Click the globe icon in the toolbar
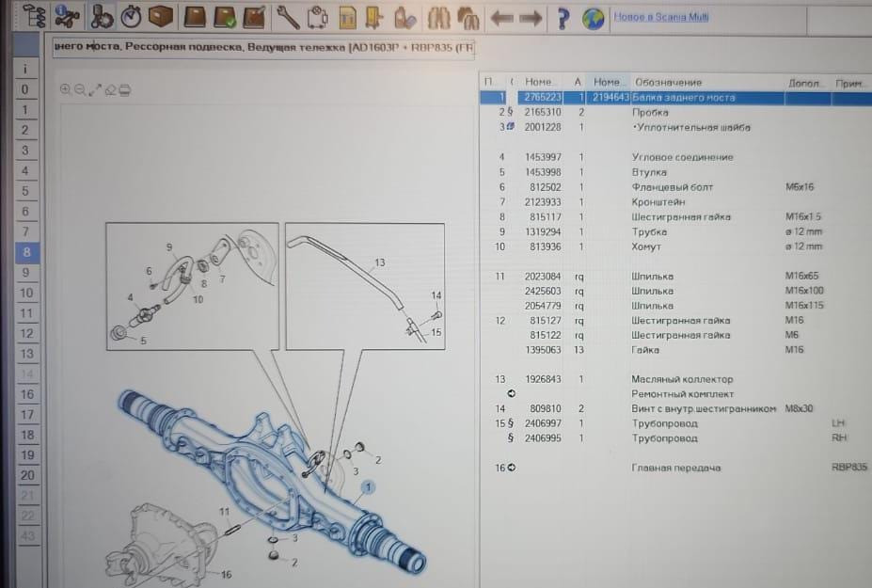Image resolution: width=872 pixels, height=588 pixels. 593,18
